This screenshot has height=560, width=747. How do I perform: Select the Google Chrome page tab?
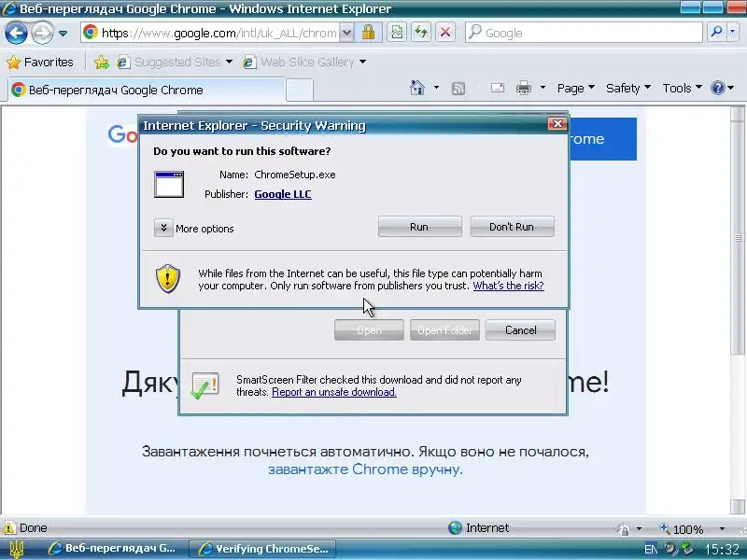[x=146, y=90]
